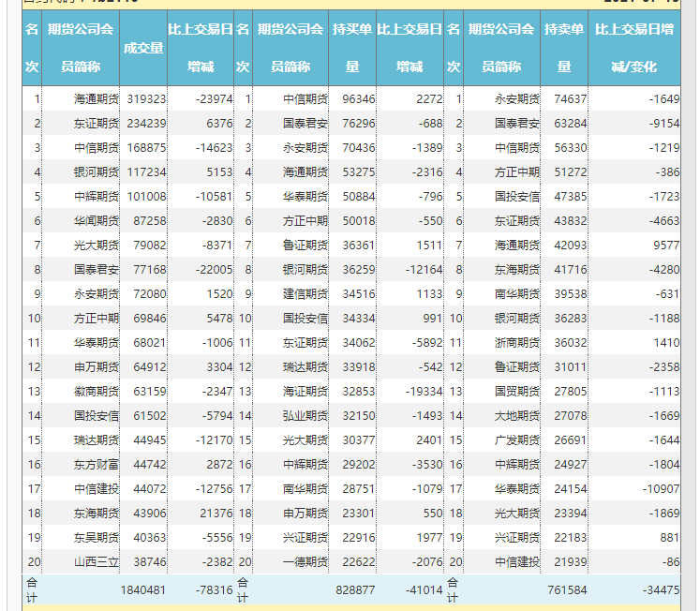
Task: Select the 山西三立 company cell
Action: coord(97,561)
